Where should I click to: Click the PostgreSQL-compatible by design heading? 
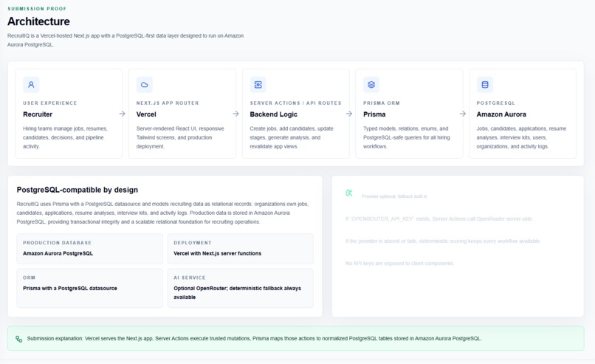pyautogui.click(x=78, y=190)
